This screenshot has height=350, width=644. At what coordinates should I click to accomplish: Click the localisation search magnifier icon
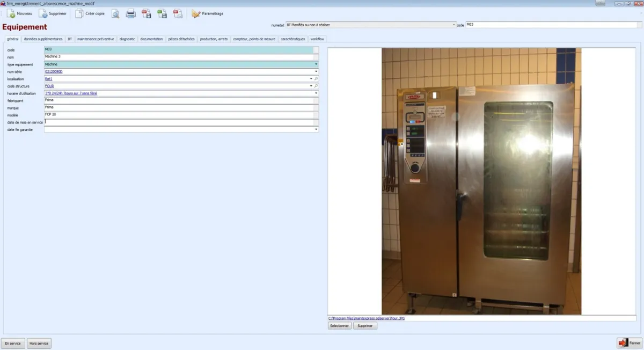[316, 78]
